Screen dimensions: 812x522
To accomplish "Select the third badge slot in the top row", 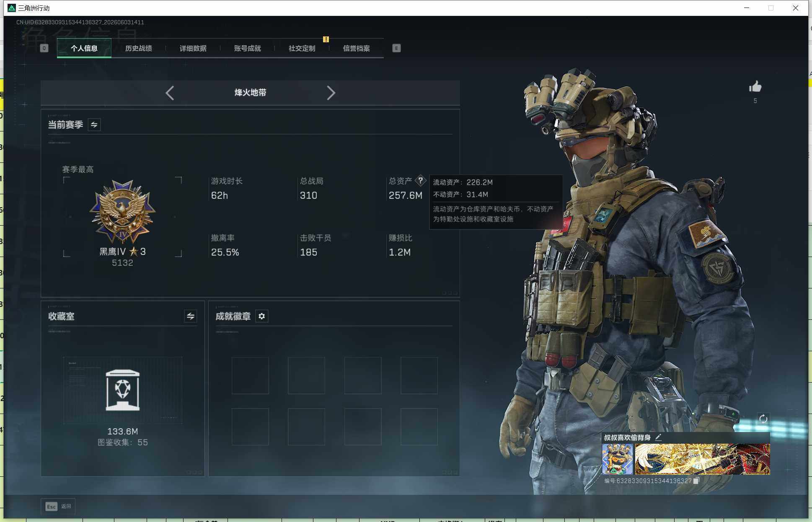I will point(363,375).
